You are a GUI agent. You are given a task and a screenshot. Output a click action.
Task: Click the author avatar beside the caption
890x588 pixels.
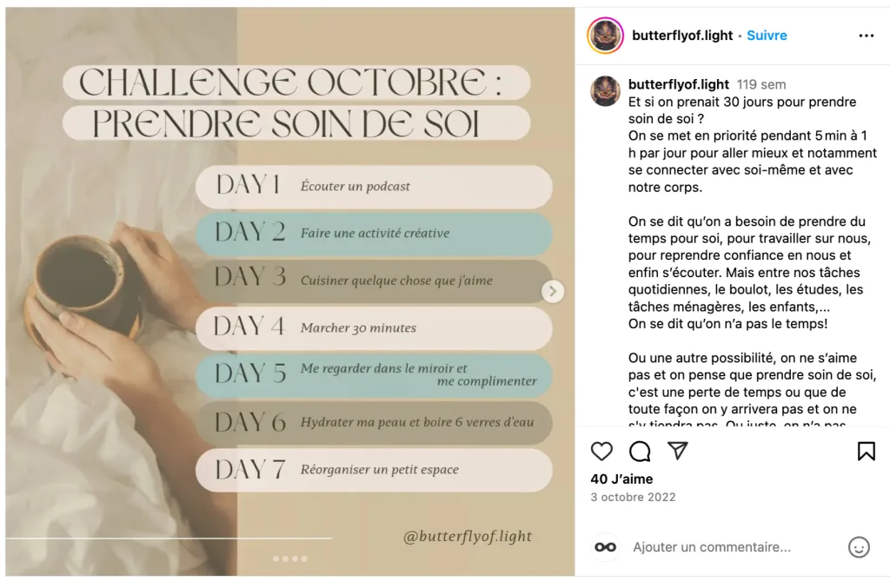point(606,90)
